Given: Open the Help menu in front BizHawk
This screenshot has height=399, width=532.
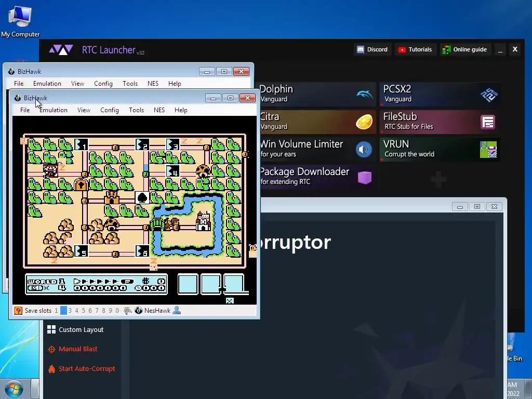Looking at the screenshot, I should [181, 110].
